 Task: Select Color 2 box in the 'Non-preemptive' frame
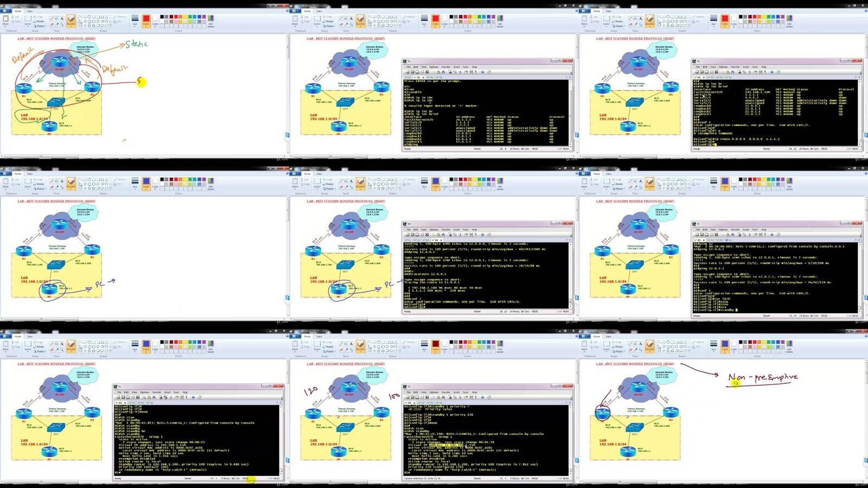tap(734, 346)
